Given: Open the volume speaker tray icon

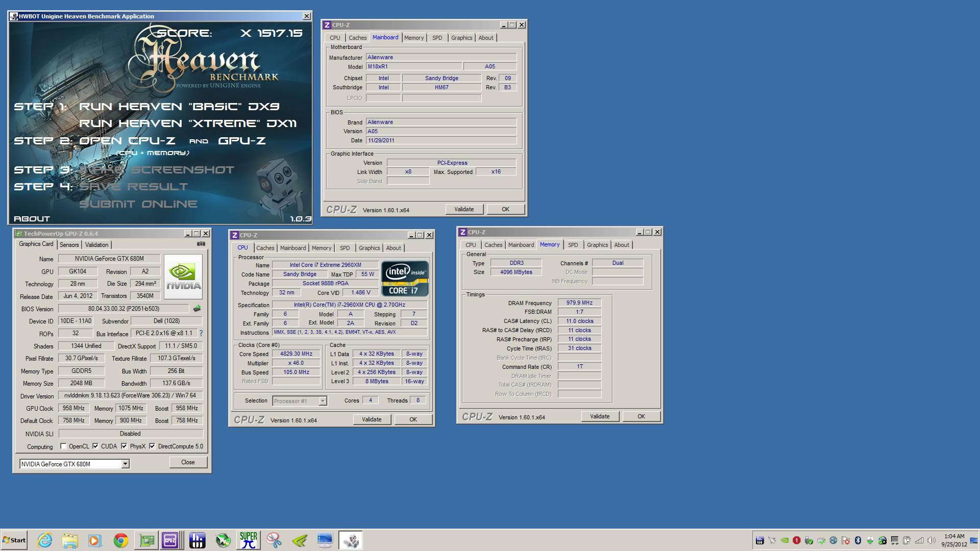Looking at the screenshot, I should tap(931, 540).
